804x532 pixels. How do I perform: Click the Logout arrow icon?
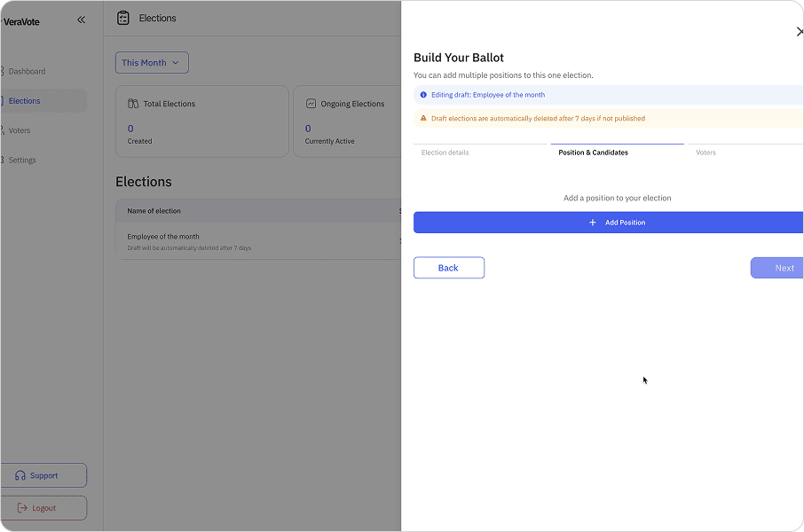click(x=22, y=508)
